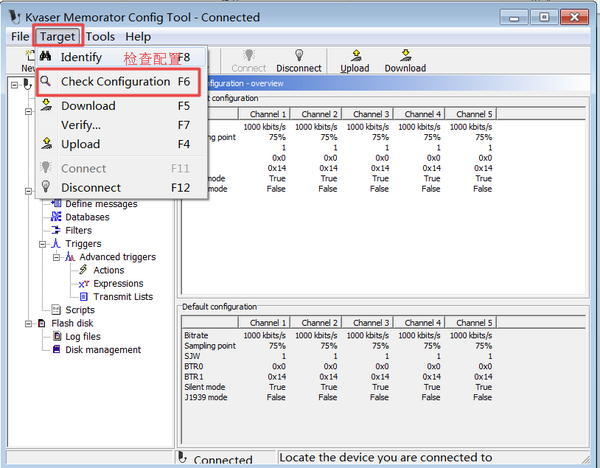This screenshot has height=468, width=600.
Task: Select Verify... menu entry
Action: pyautogui.click(x=122, y=125)
